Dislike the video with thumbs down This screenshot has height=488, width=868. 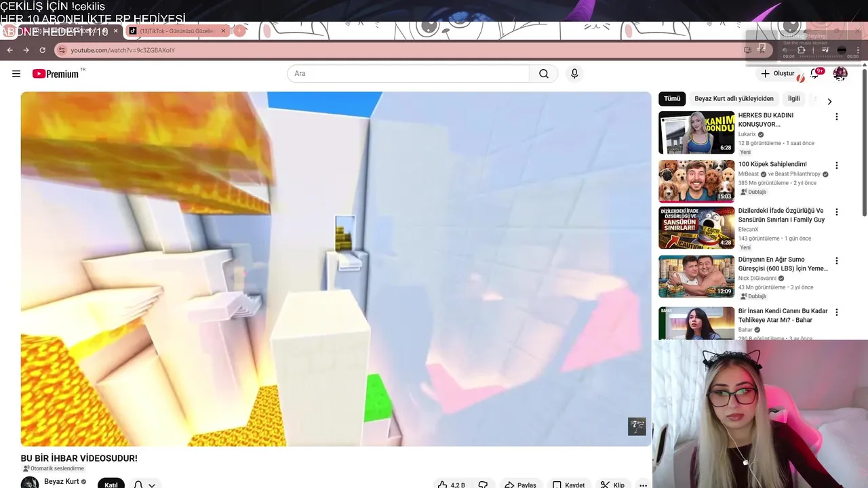pos(483,485)
